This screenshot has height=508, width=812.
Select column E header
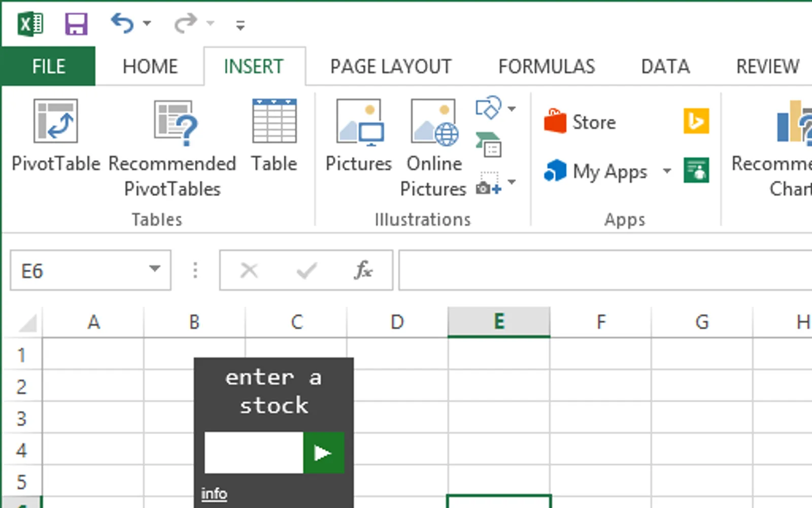tap(499, 322)
